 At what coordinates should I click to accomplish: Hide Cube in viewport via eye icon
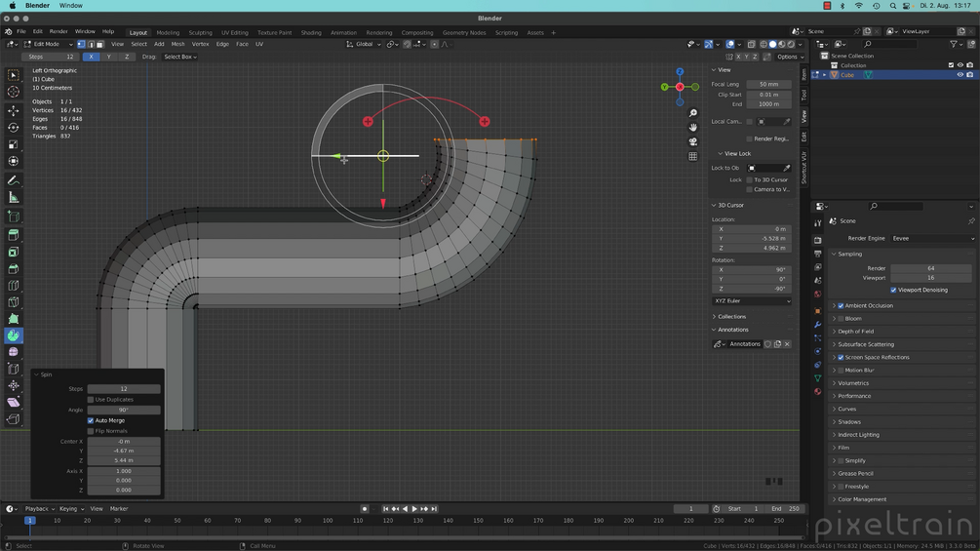click(960, 75)
